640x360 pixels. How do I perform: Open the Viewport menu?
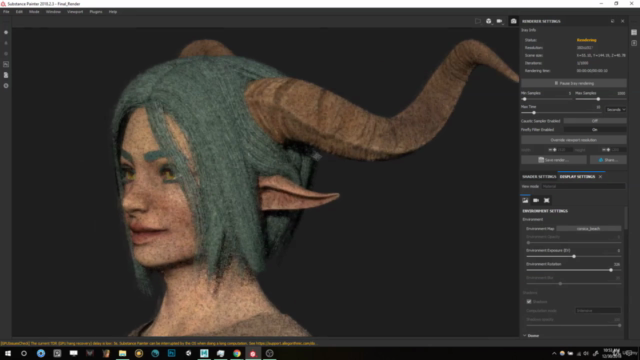(75, 12)
